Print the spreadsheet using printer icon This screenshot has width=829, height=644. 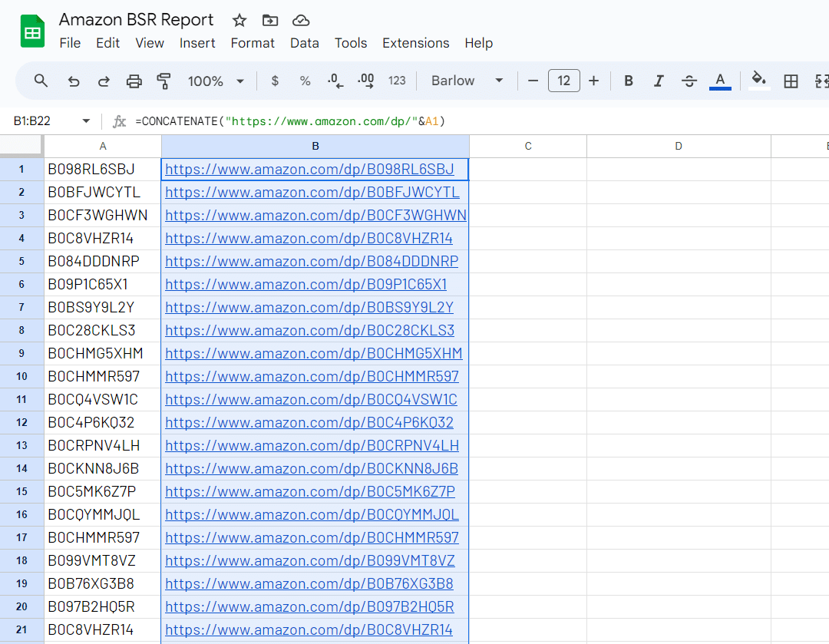point(134,81)
